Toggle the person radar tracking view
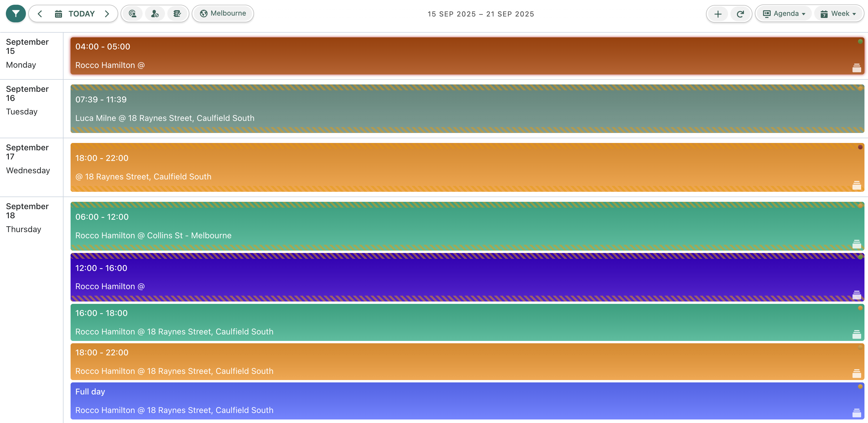868x423 pixels. coord(132,14)
